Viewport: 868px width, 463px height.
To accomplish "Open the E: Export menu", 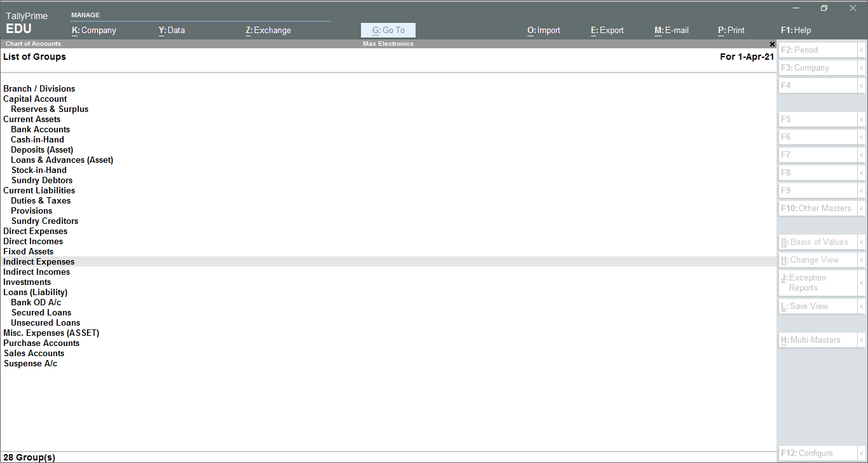I will [x=607, y=30].
